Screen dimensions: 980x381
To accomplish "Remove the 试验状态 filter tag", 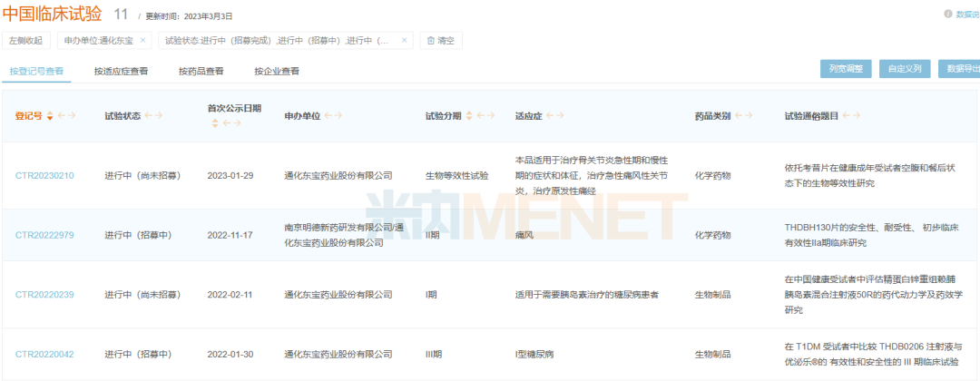I will pyautogui.click(x=405, y=41).
